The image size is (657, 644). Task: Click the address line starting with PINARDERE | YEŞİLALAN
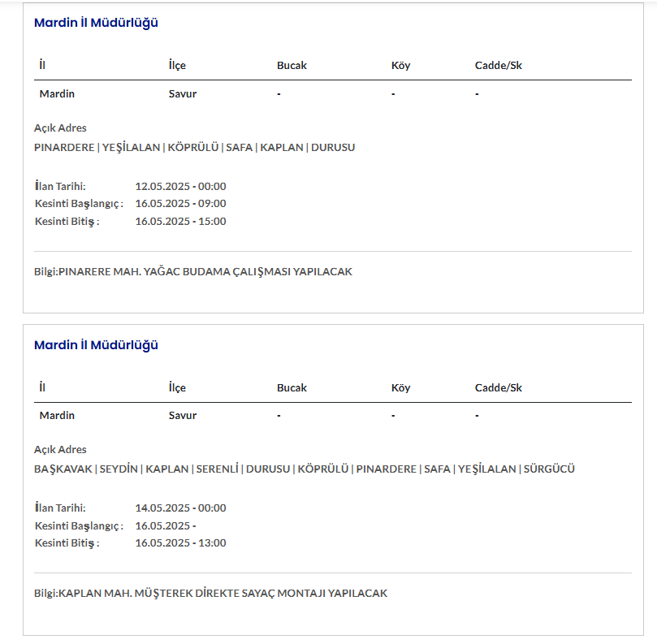coord(194,147)
